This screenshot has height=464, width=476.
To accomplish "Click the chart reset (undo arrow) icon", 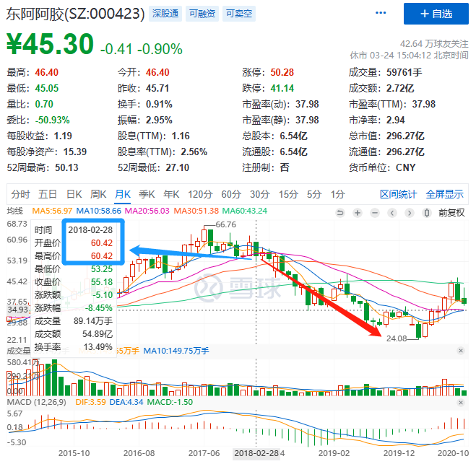I will (340, 213).
